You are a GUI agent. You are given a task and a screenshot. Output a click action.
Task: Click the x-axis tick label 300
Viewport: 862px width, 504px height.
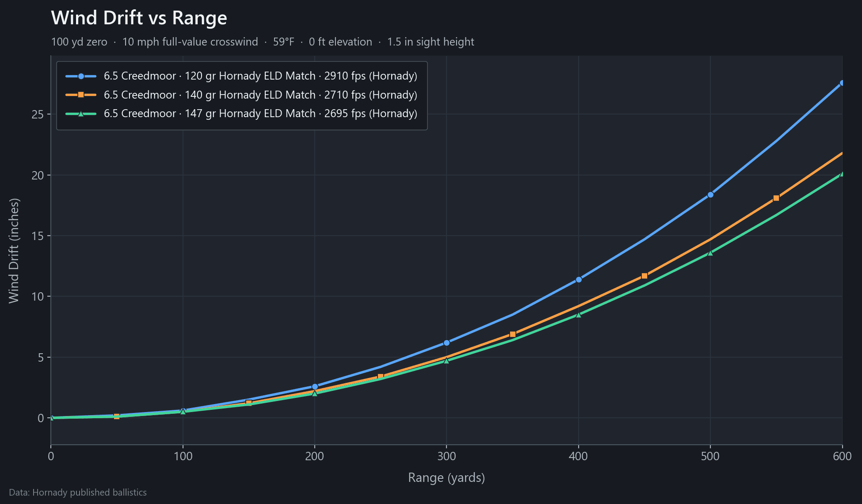pyautogui.click(x=446, y=457)
